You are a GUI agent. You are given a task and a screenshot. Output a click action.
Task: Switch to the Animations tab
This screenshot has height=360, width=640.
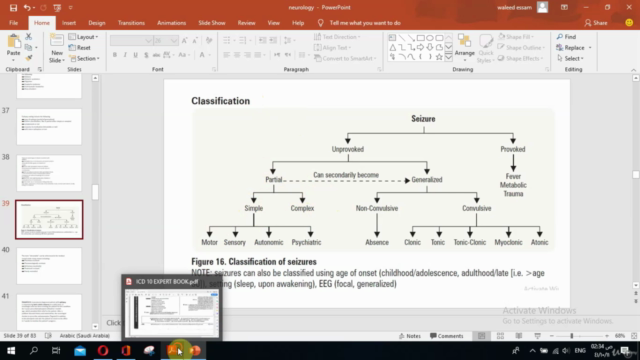point(171,23)
